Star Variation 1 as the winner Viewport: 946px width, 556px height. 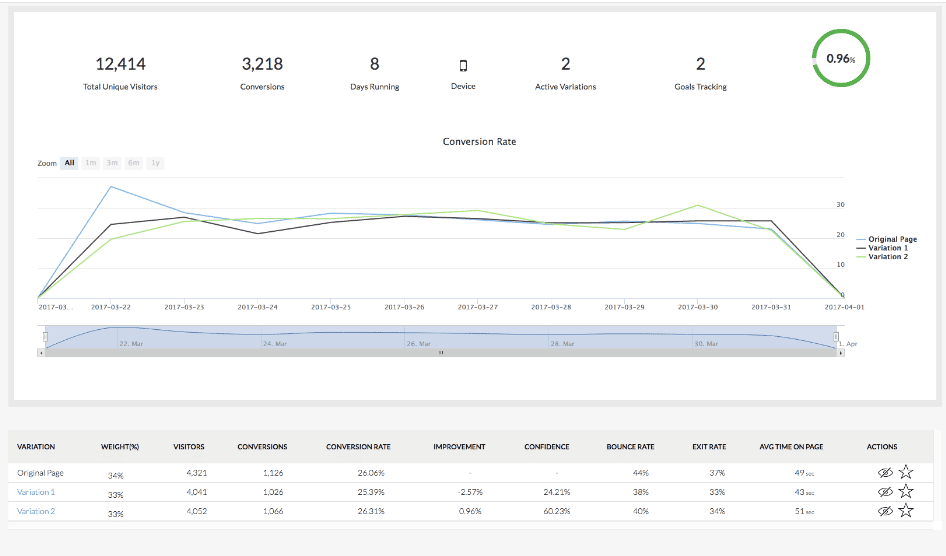pyautogui.click(x=906, y=491)
